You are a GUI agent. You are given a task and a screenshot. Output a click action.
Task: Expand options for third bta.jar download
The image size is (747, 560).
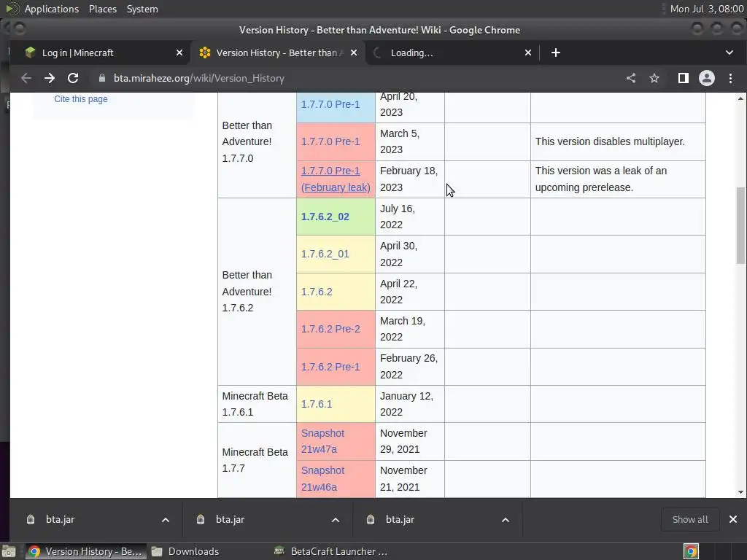pos(506,519)
